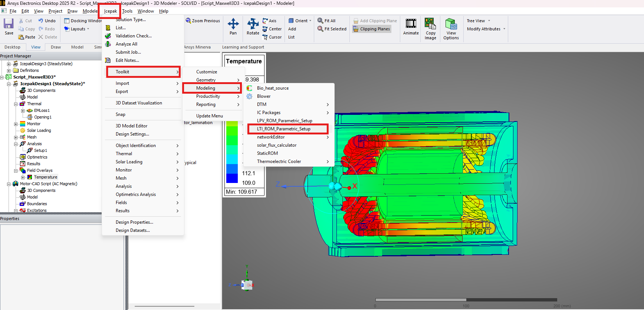
Task: Click the Zoom Previous button
Action: click(x=203, y=21)
